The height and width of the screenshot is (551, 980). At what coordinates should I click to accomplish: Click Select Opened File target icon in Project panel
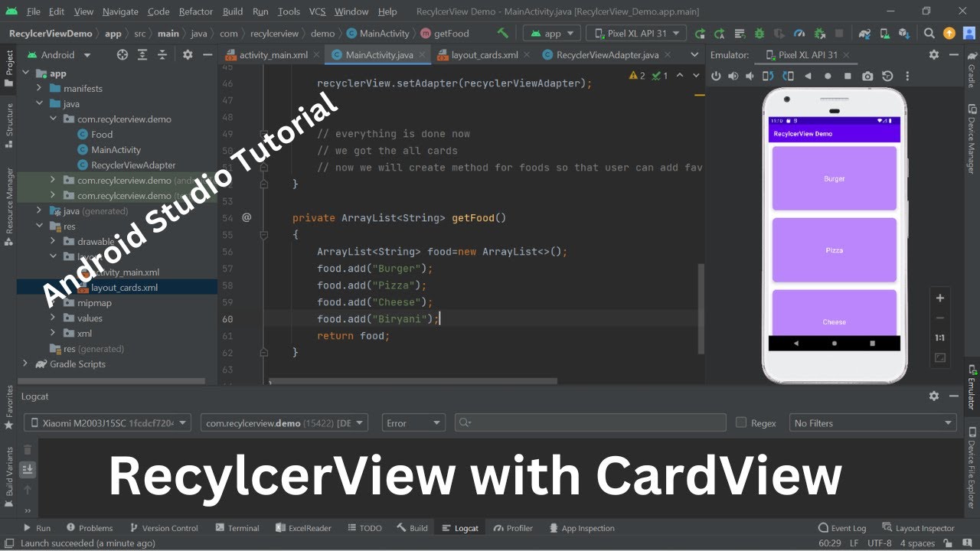point(122,54)
